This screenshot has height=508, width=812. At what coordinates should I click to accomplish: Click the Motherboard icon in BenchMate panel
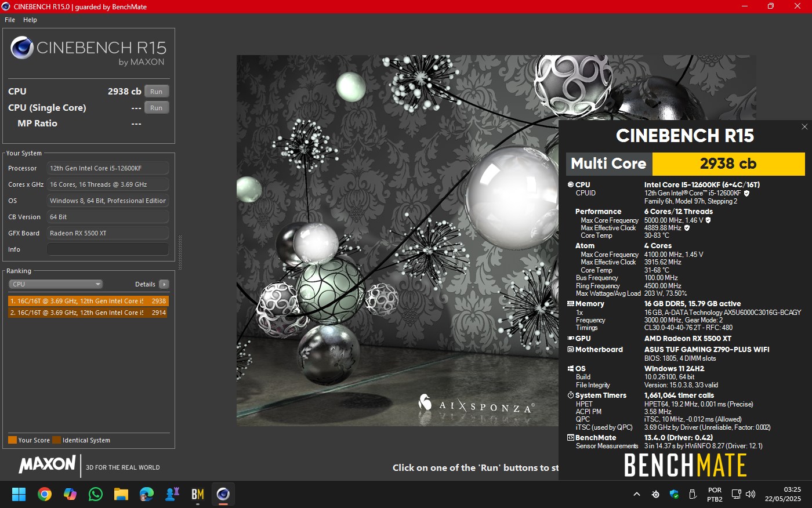(x=571, y=350)
